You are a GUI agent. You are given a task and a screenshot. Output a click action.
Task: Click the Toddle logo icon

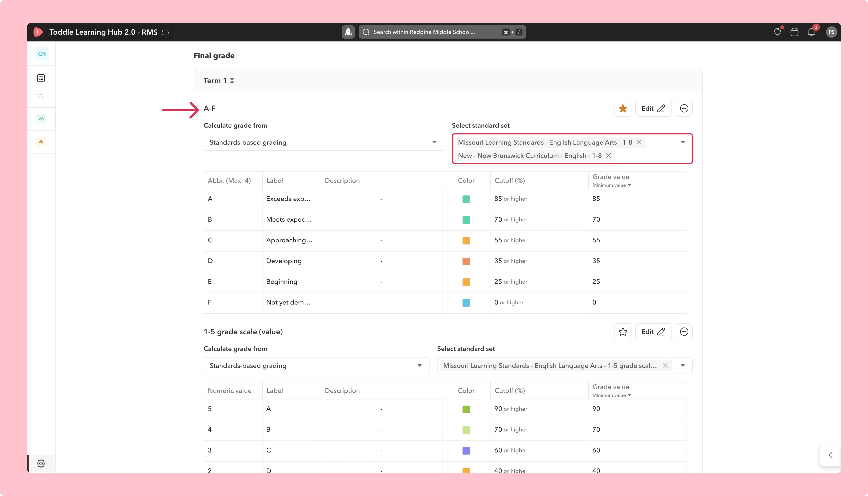point(38,32)
